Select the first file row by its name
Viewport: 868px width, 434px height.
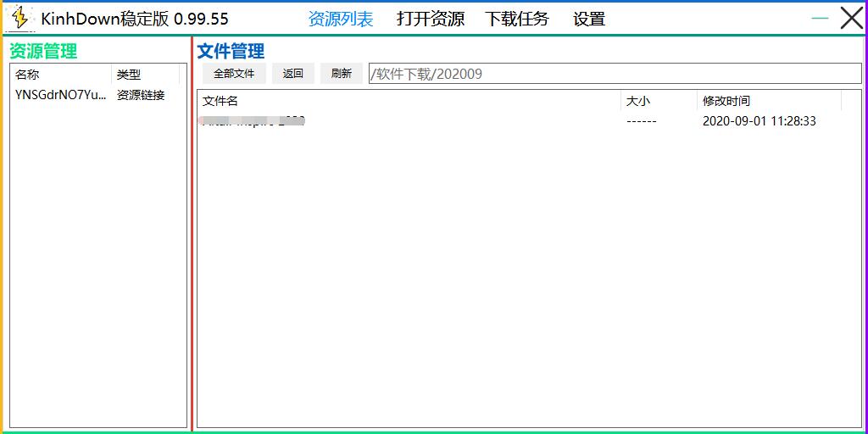pyautogui.click(x=253, y=121)
